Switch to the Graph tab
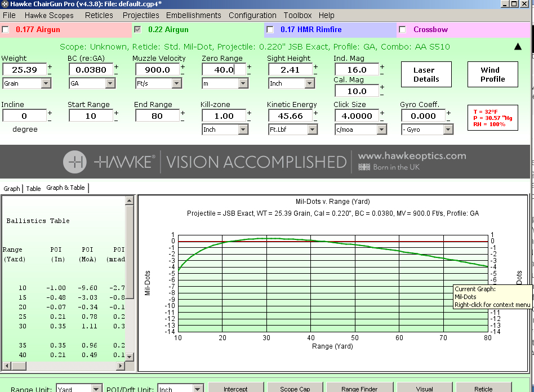This screenshot has height=392, width=534. coord(12,189)
